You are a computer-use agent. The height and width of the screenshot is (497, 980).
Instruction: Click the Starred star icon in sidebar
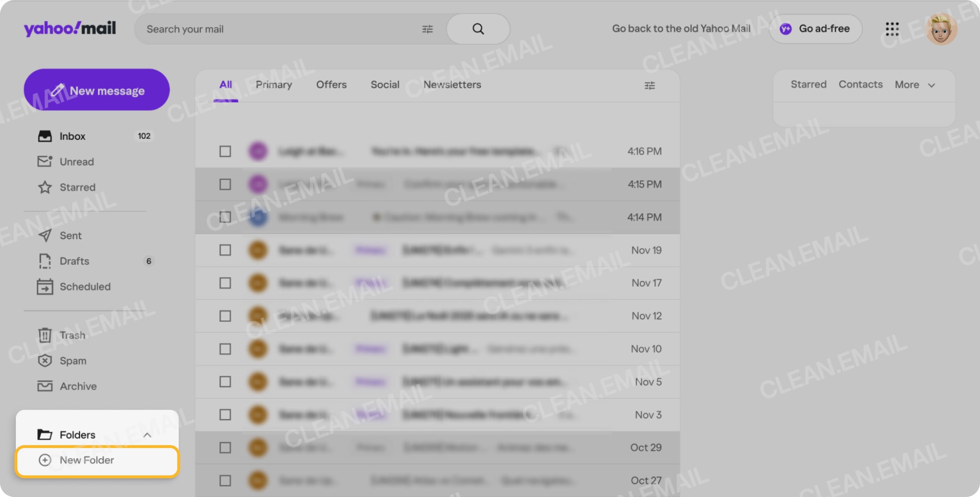pos(45,187)
